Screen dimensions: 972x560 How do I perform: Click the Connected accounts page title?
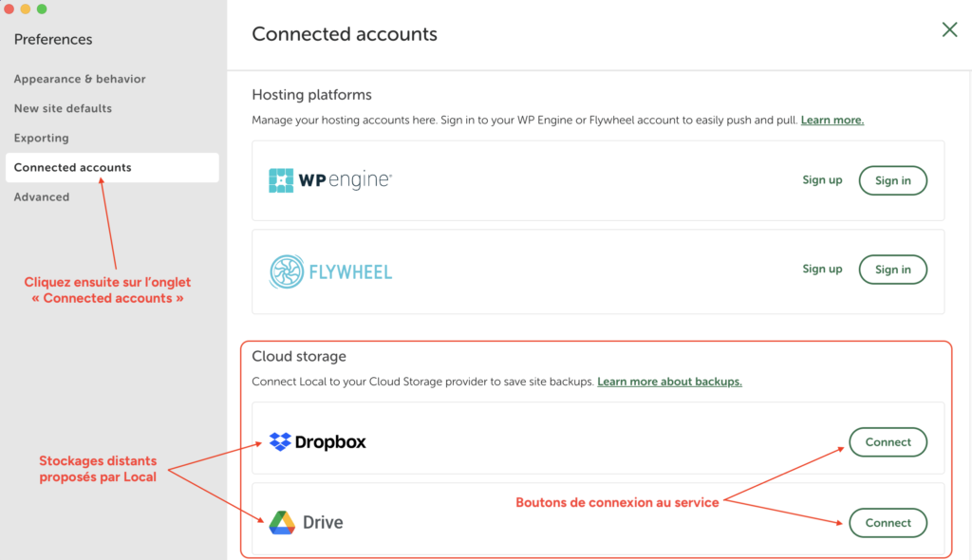(x=344, y=34)
